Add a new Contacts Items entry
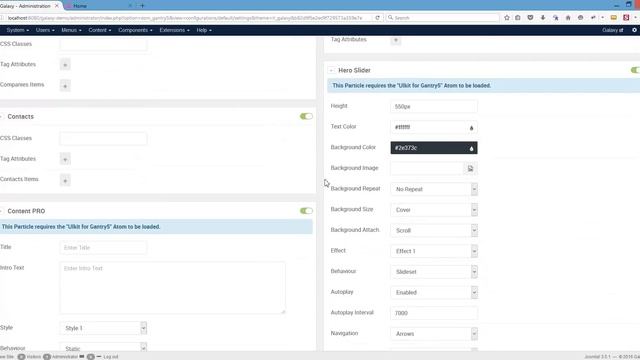 pyautogui.click(x=65, y=180)
